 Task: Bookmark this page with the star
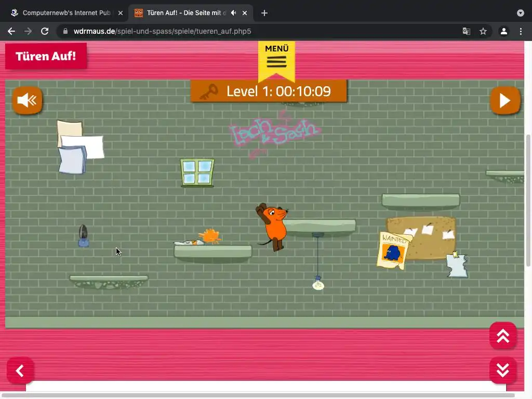483,31
